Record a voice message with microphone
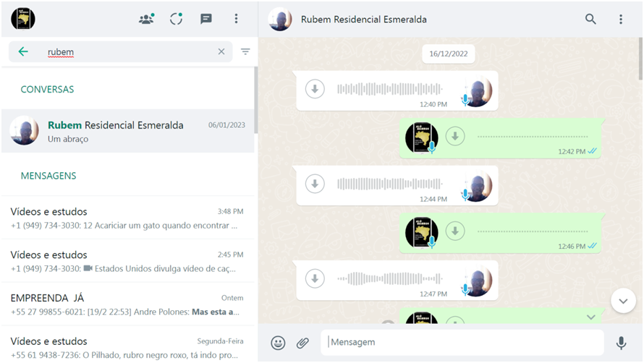The height and width of the screenshot is (363, 644). 621,343
